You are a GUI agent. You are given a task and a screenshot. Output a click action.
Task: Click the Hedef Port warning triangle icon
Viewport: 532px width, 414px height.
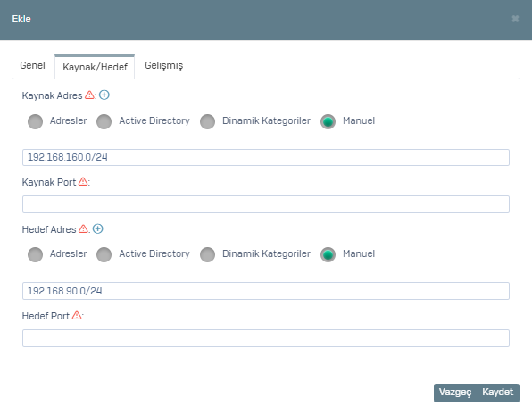[77, 315]
